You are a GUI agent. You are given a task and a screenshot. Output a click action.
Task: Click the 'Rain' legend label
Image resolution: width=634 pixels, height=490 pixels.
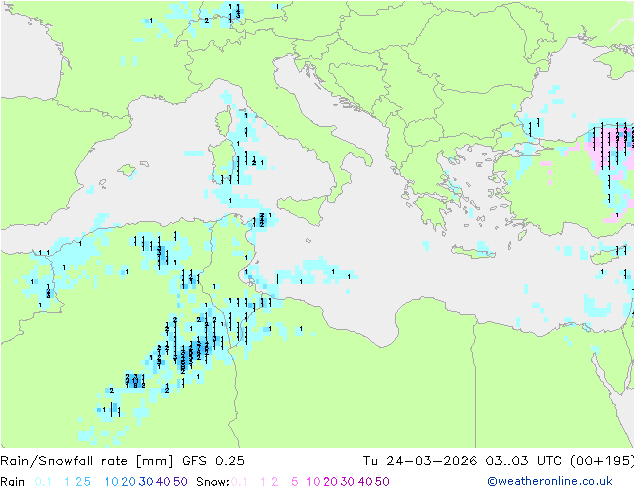coord(13,482)
